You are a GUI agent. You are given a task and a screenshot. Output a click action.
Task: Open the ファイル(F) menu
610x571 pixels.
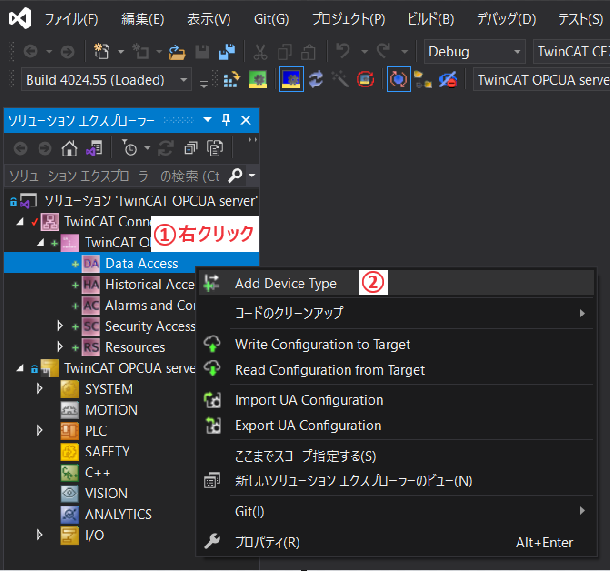click(72, 19)
